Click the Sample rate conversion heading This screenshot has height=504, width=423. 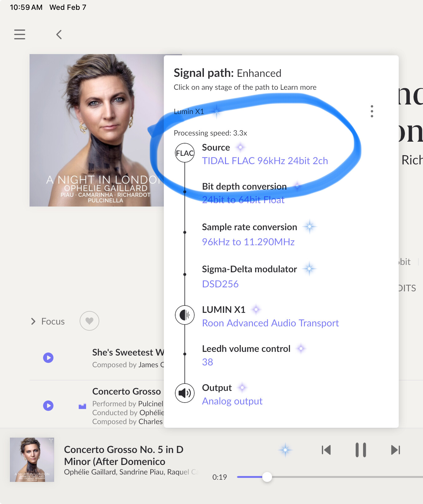(x=250, y=227)
